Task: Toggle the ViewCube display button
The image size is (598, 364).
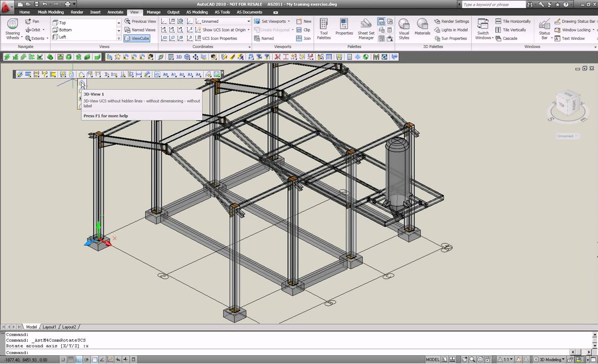Action: [x=137, y=38]
